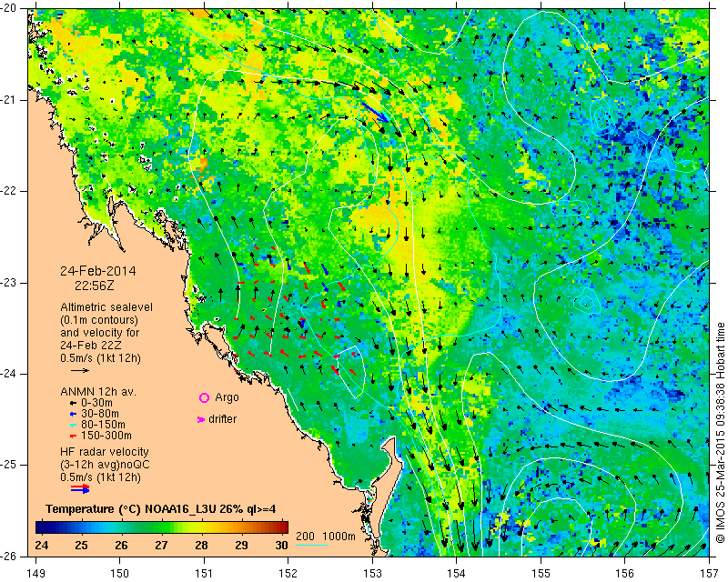
Task: Click the latitude axis label "-24"
Action: (9, 374)
